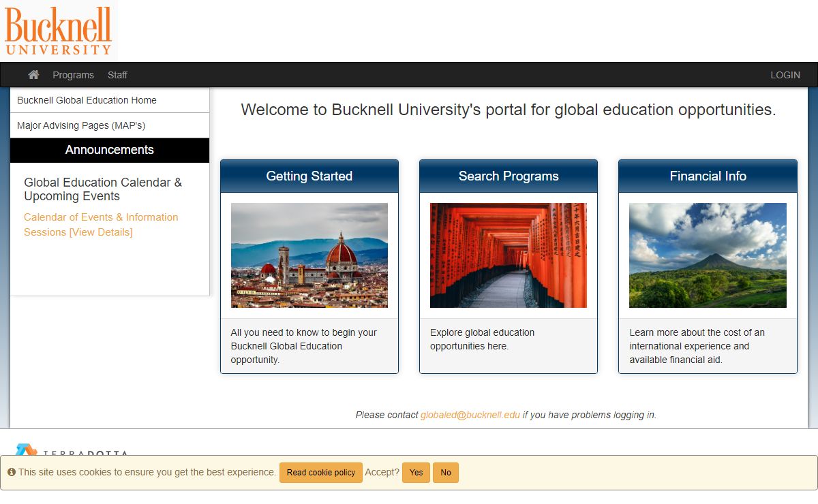Open Calendar of Events & Information Sessions details
Image resolution: width=818 pixels, height=504 pixels.
(x=101, y=225)
